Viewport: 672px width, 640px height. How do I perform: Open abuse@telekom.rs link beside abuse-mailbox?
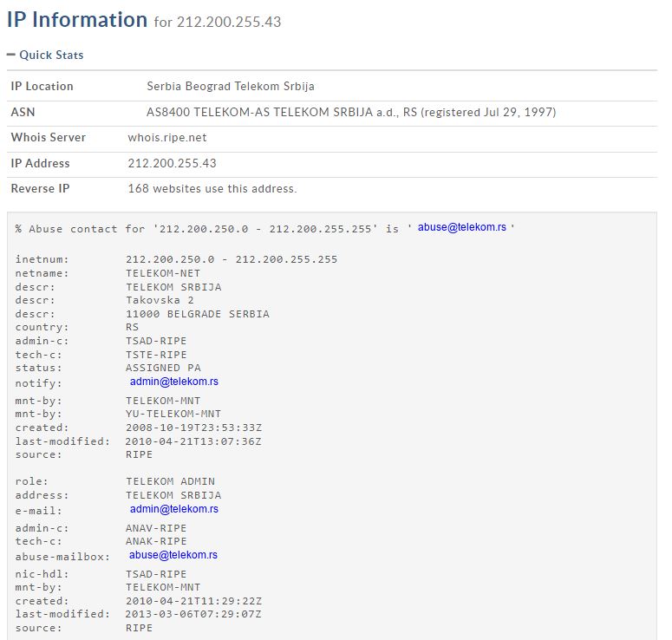[173, 555]
